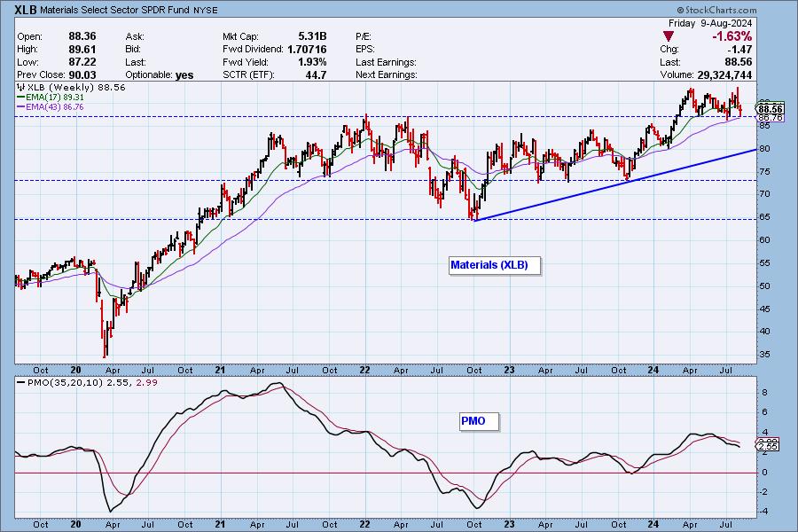Click the -4 label on PMO axis

click(x=765, y=511)
